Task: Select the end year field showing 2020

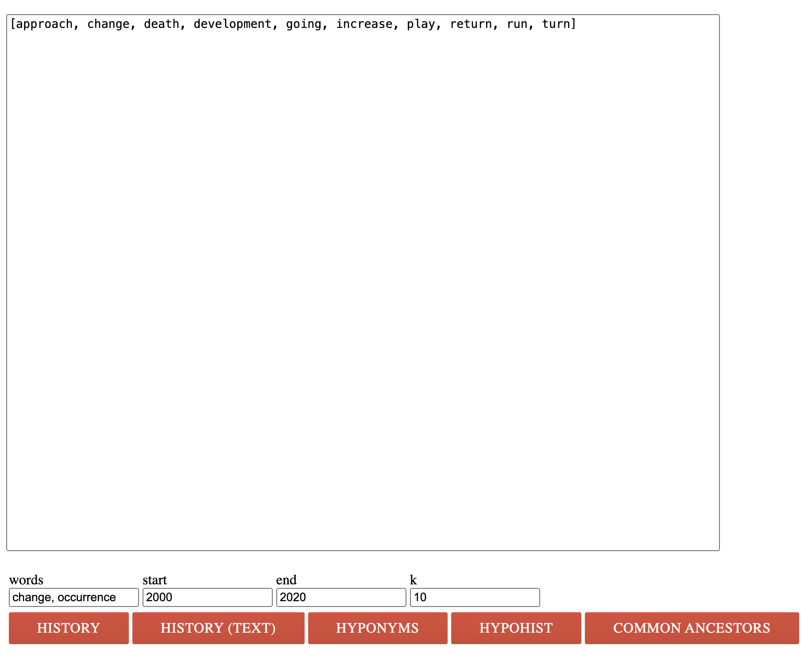Action: click(x=341, y=597)
